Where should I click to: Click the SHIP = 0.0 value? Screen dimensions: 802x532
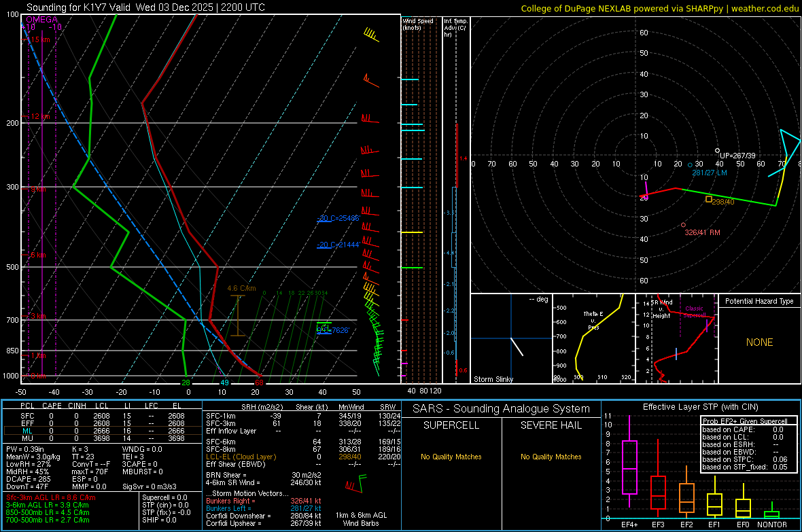click(x=159, y=520)
